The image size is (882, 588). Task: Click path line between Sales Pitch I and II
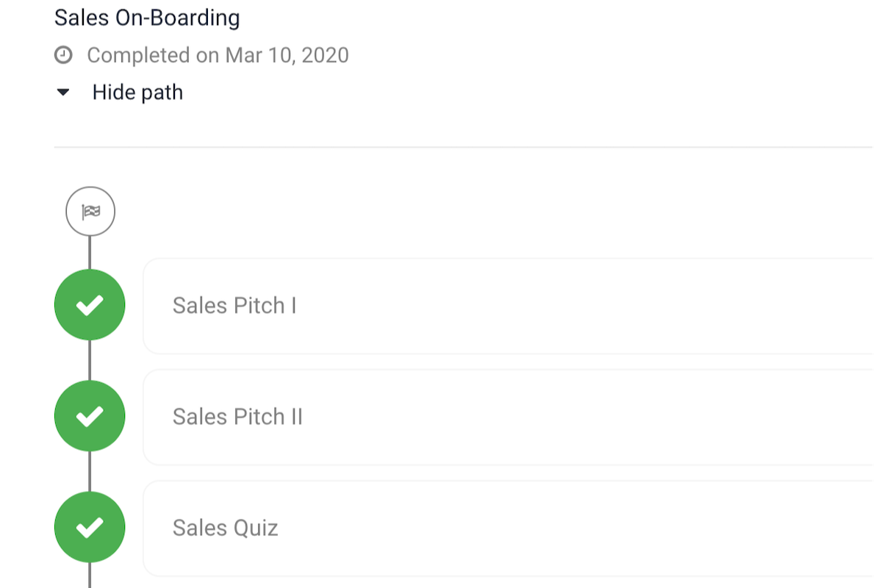pos(90,361)
